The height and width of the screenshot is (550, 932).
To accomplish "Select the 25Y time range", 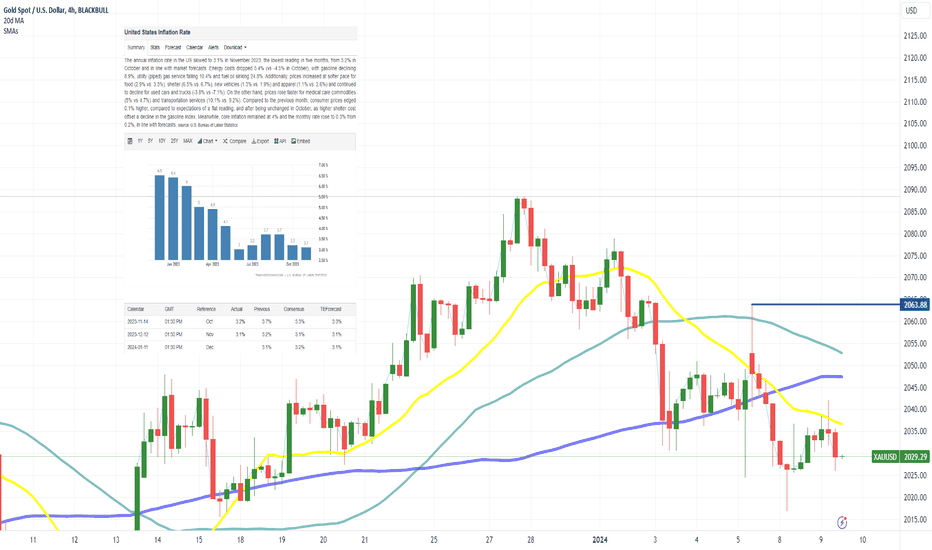I will (x=174, y=142).
